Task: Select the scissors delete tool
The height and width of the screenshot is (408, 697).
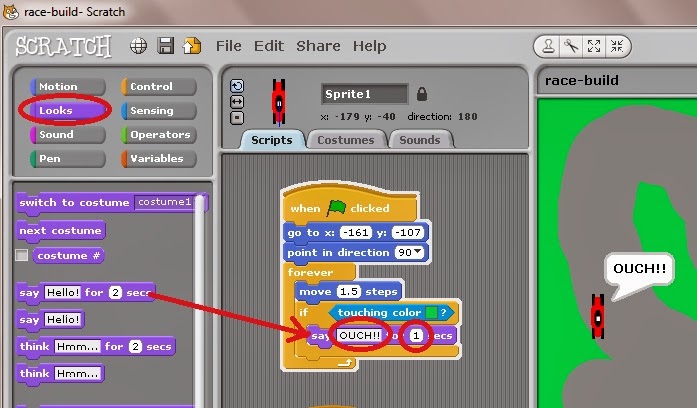Action: 571,46
